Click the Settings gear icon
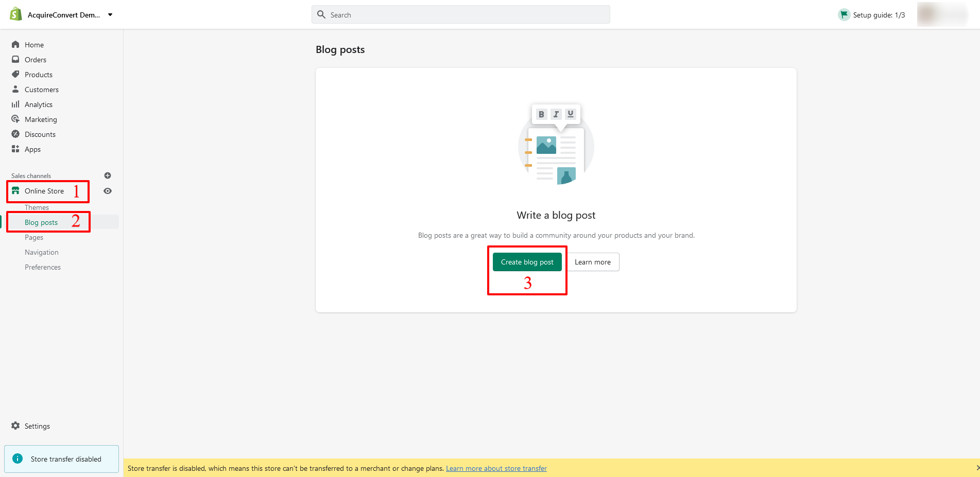Screen dimensions: 980x477 coord(15,426)
